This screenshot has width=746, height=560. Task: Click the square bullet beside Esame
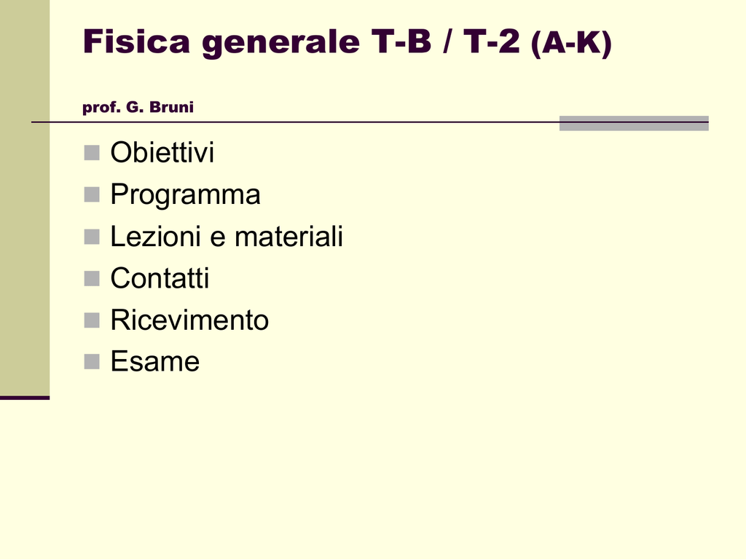coord(91,361)
